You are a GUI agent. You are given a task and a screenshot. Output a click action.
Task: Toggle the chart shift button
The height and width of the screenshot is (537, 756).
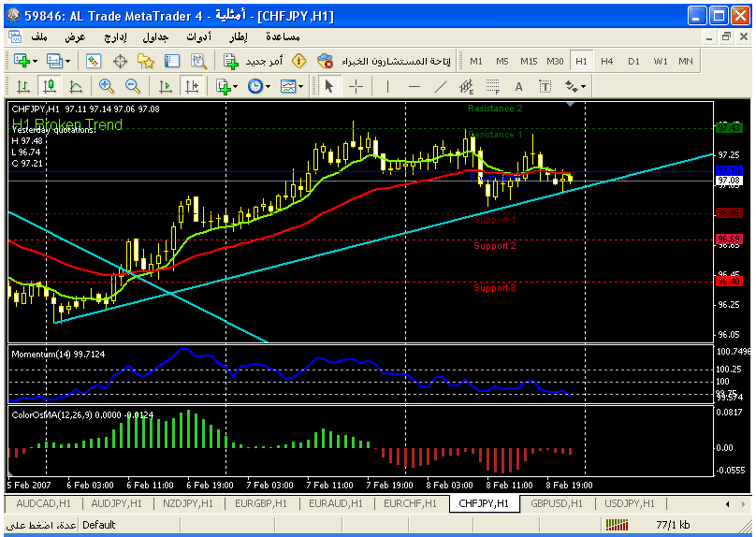(x=192, y=86)
